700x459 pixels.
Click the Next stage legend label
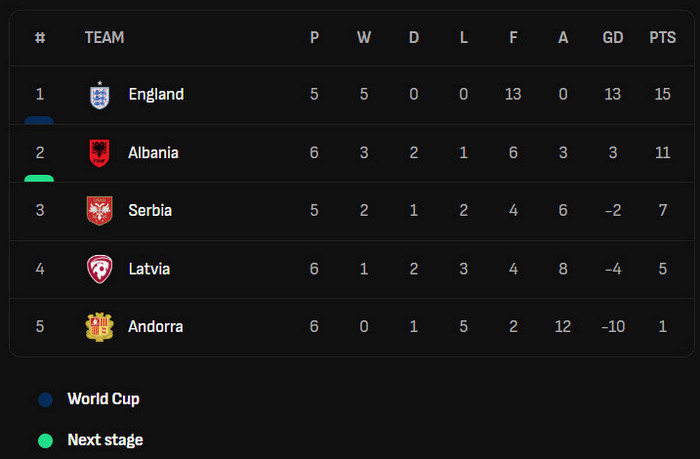coord(105,440)
